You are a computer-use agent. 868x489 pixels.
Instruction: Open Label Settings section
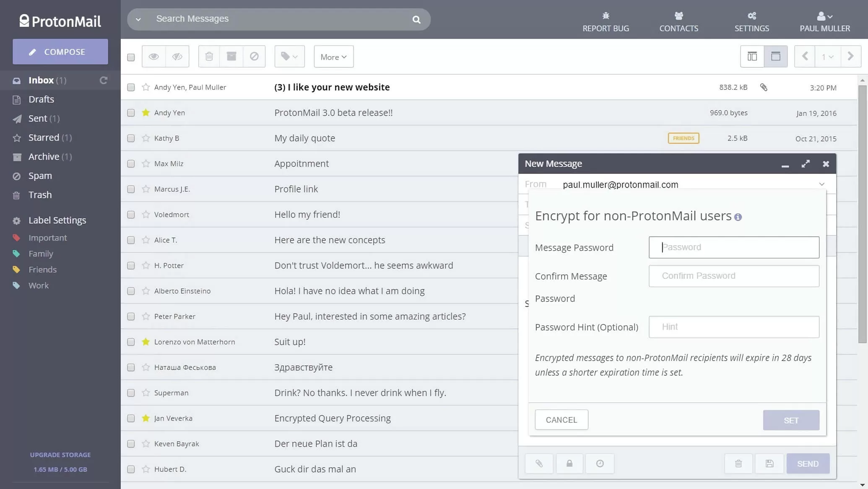[57, 220]
